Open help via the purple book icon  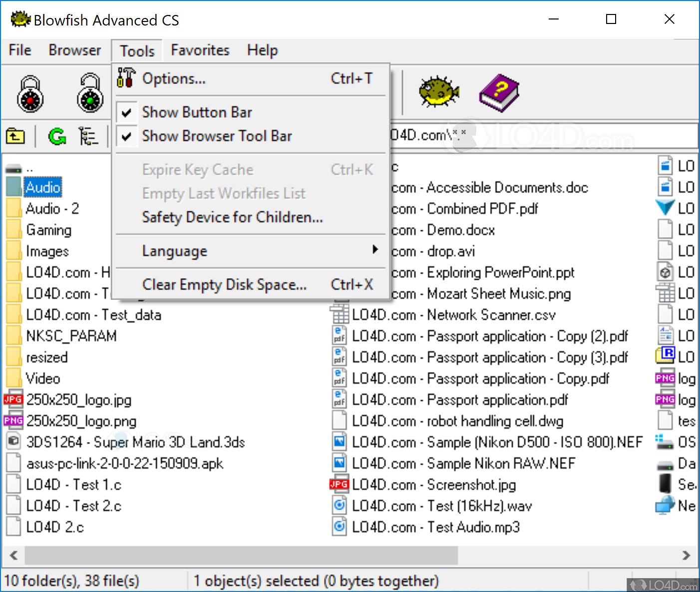tap(498, 92)
